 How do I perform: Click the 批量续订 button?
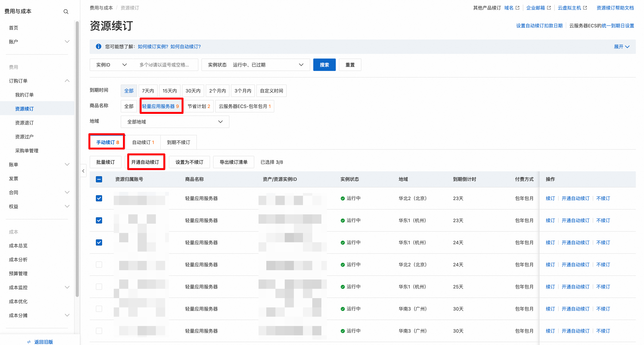pos(106,162)
